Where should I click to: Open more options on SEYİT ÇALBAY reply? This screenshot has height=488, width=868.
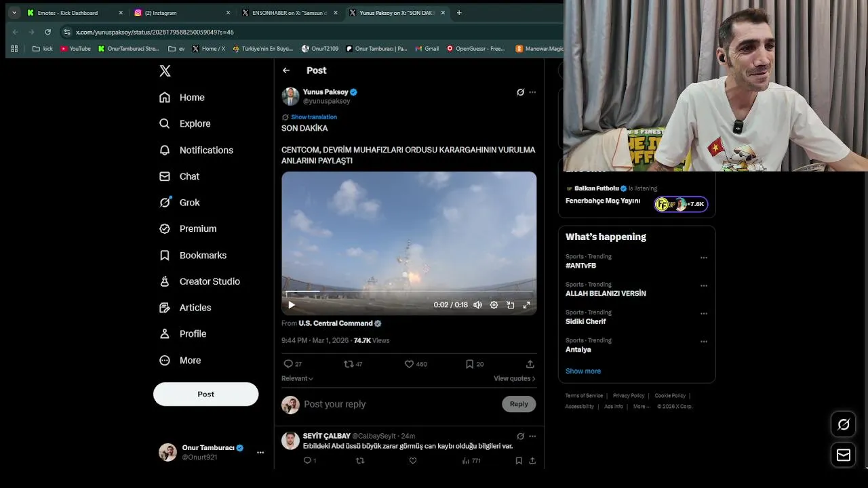click(x=532, y=436)
